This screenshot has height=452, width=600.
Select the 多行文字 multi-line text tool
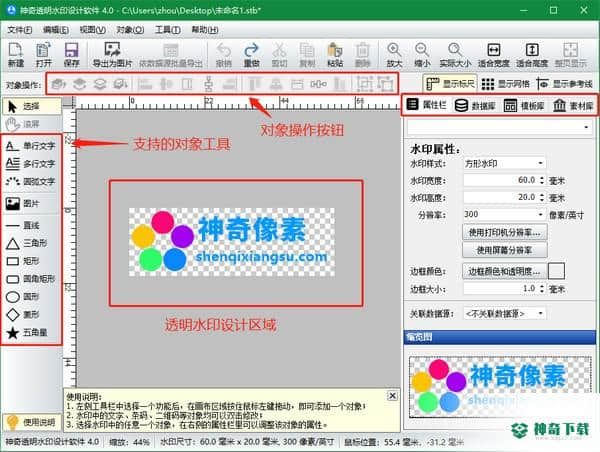tap(31, 164)
